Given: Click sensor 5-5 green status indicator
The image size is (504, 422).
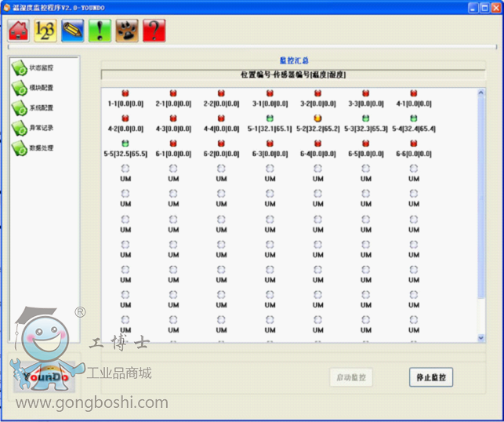Looking at the screenshot, I should [x=125, y=144].
